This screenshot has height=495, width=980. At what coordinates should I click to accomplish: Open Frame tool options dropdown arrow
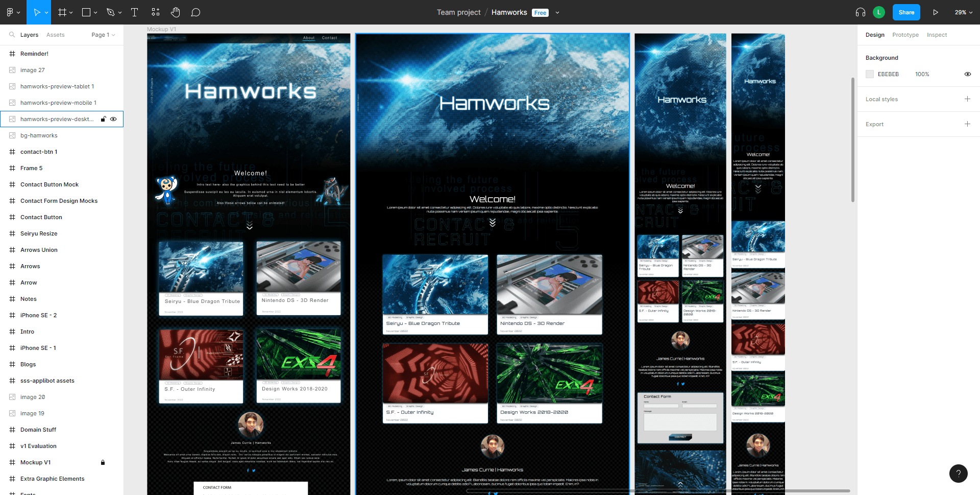[x=71, y=13]
